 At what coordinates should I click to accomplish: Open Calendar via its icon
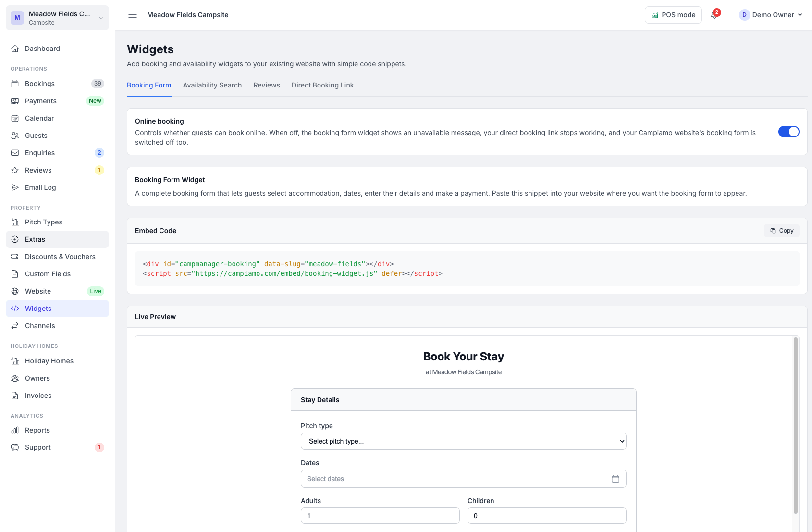pyautogui.click(x=15, y=118)
